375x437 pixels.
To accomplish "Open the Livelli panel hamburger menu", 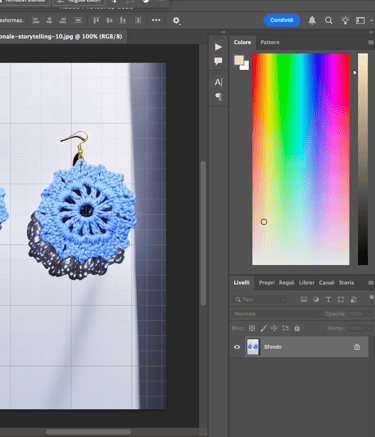I will [371, 283].
